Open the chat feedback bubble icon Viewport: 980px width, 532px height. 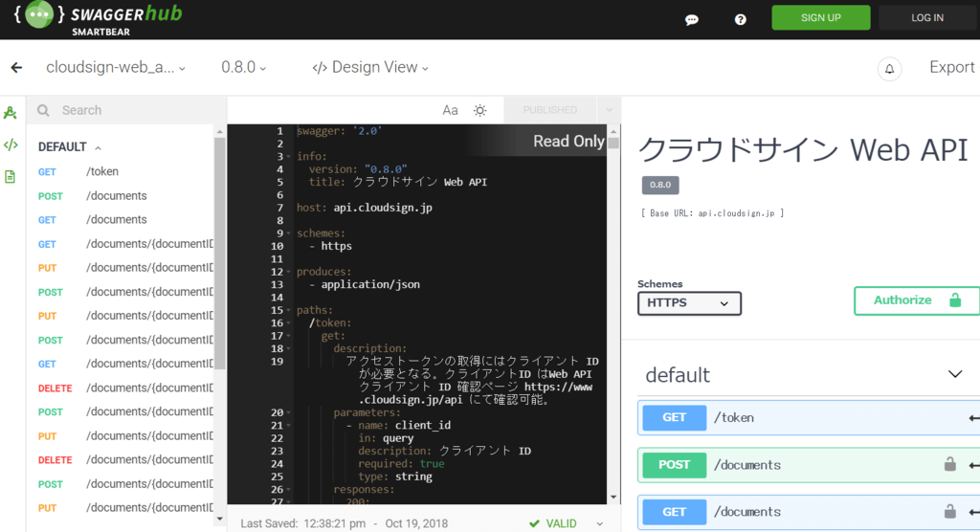[x=691, y=19]
